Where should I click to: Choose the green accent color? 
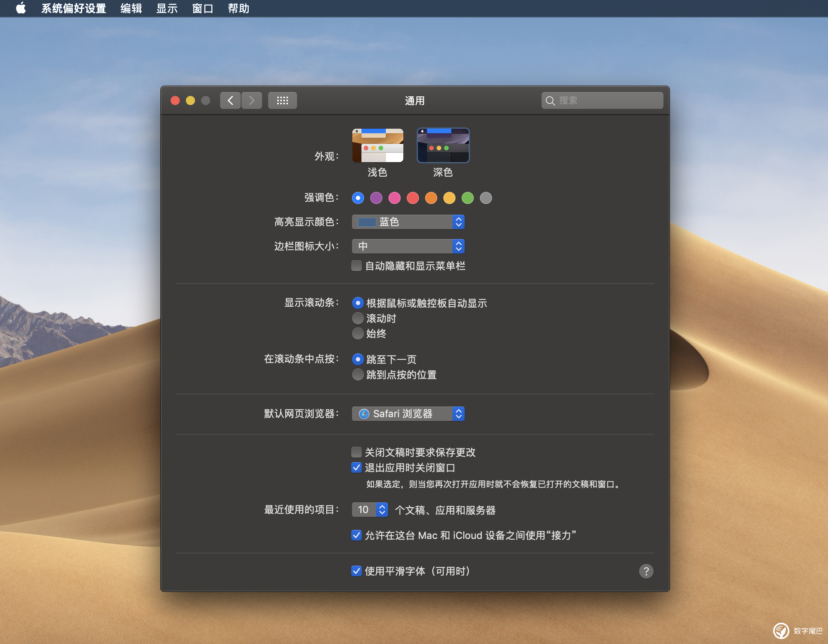pyautogui.click(x=468, y=198)
